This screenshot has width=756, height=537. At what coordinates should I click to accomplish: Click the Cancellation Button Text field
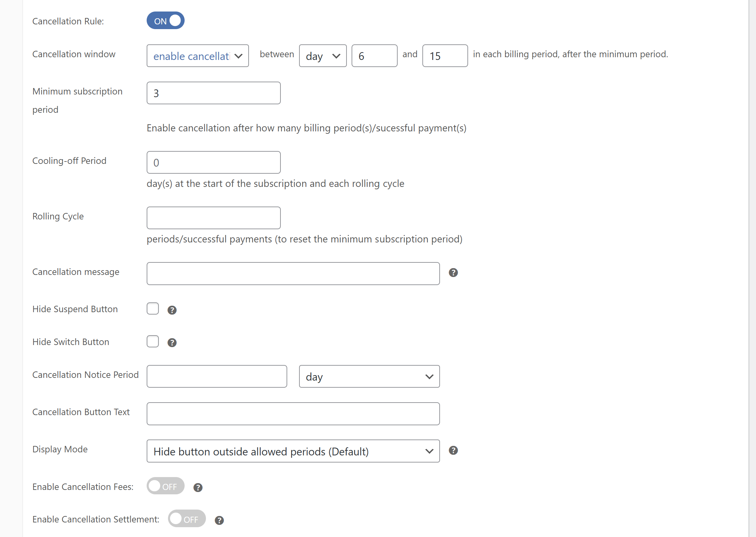click(293, 414)
